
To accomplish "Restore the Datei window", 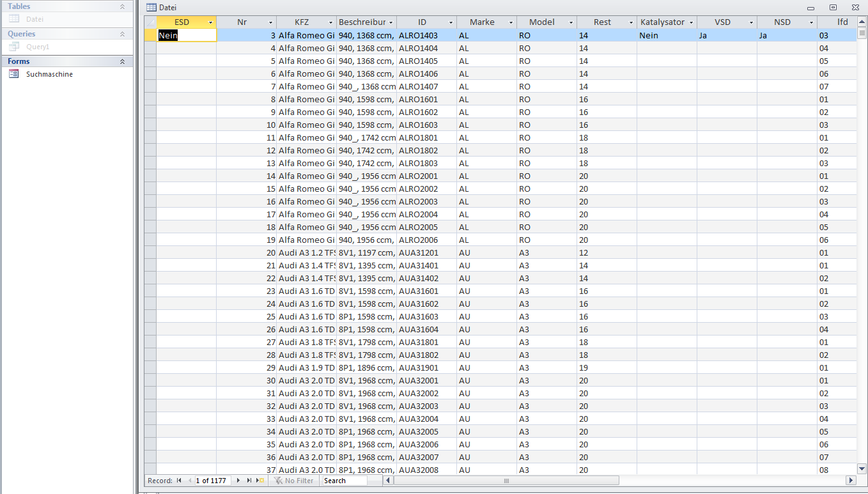I will (x=833, y=7).
